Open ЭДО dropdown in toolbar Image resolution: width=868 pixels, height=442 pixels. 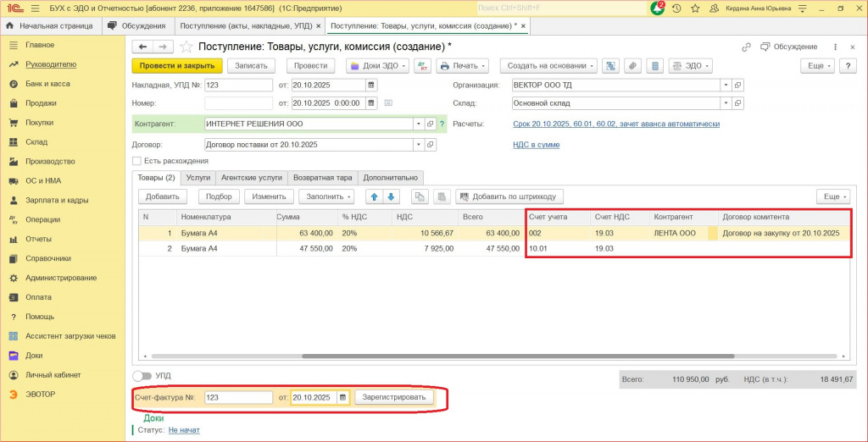(690, 66)
